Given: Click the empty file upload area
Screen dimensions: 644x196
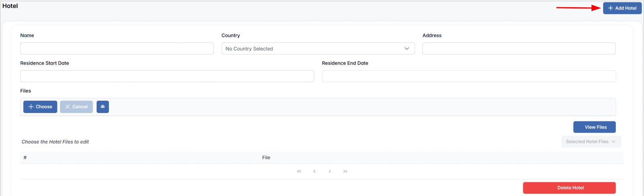Looking at the screenshot, I should click(361, 107).
